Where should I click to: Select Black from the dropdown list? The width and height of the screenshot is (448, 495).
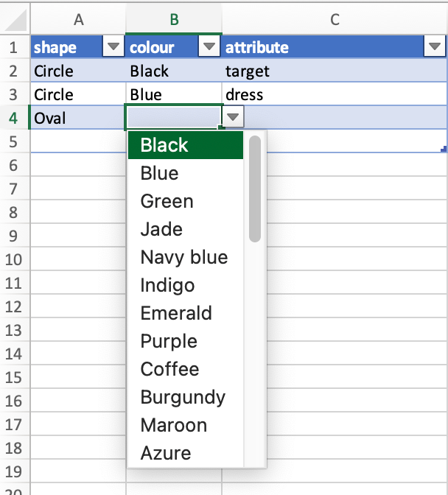(x=186, y=145)
